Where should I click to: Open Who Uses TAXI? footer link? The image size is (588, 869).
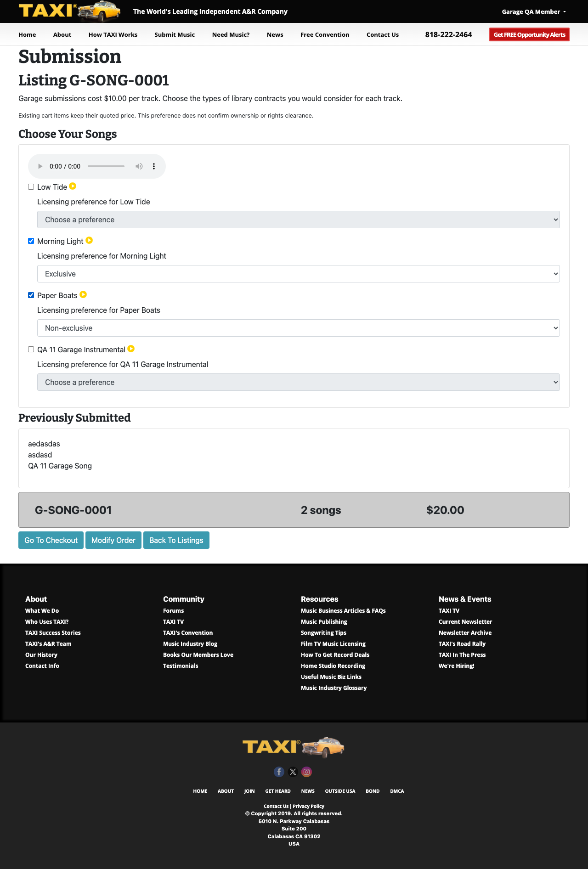click(x=47, y=621)
